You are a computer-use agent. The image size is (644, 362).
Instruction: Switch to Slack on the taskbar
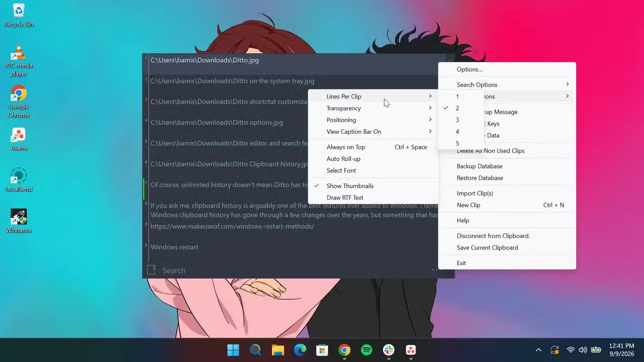tap(389, 350)
